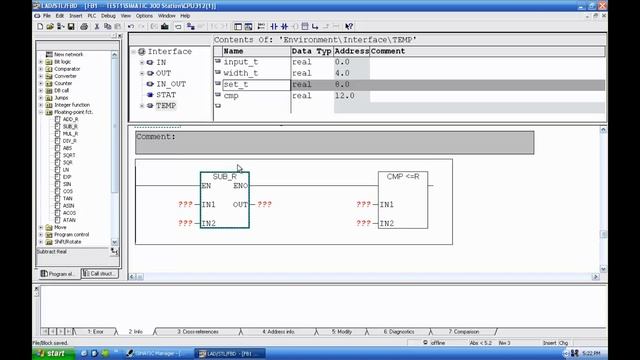The width and height of the screenshot is (640, 360).
Task: Click the Cut scissors icon
Action: click(97, 27)
